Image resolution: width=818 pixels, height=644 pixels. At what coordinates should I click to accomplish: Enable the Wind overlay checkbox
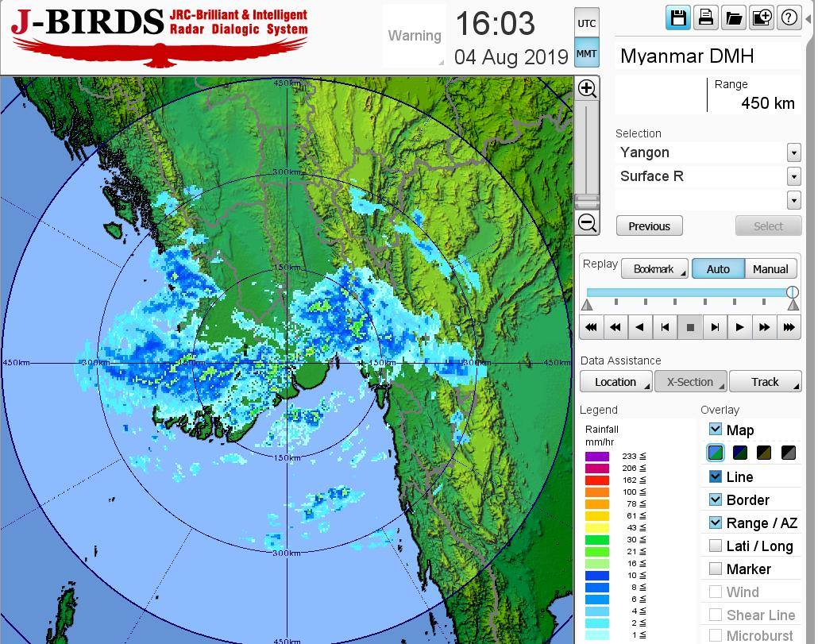(716, 592)
